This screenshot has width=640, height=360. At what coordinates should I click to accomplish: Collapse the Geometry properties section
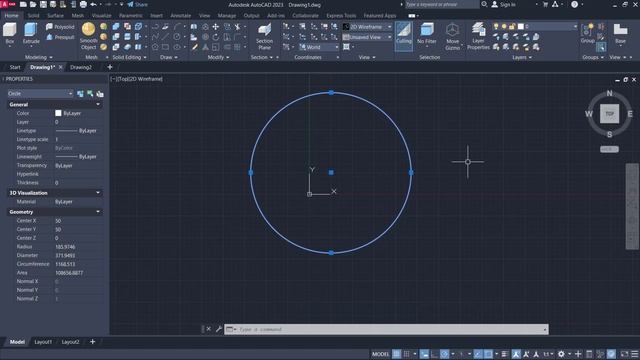click(98, 212)
